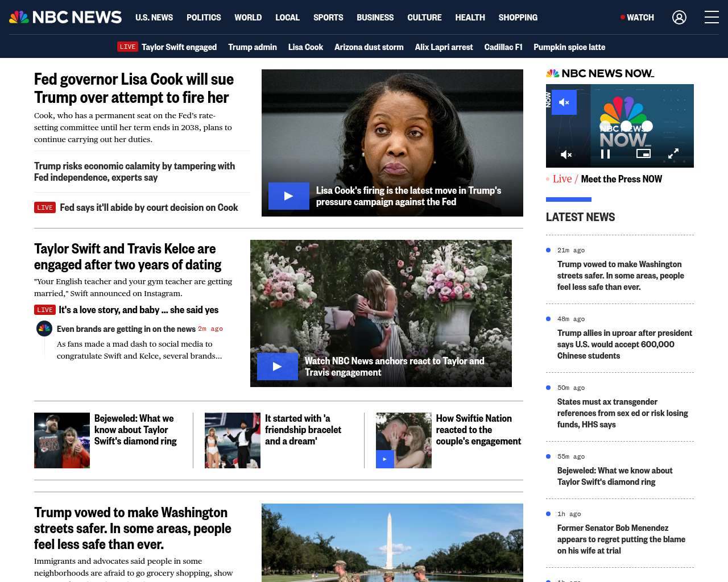
Task: Open Trump risks economic calamity article
Action: (x=134, y=172)
